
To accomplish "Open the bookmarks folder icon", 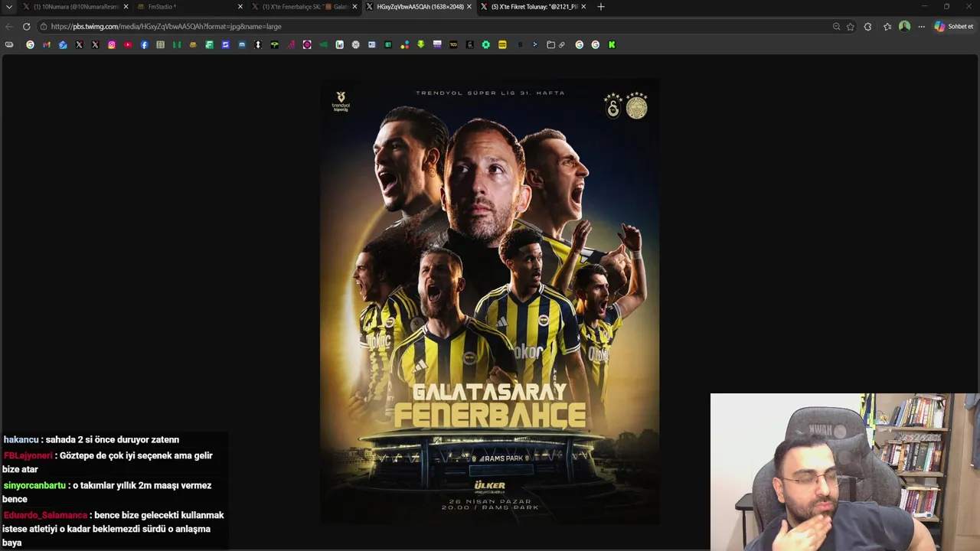I will click(x=550, y=44).
